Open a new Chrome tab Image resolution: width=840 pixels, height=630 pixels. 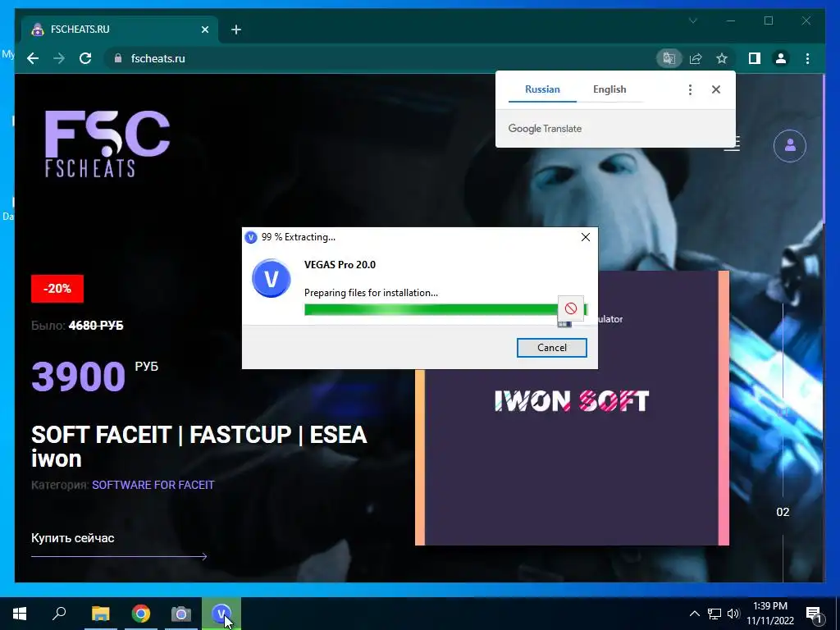pos(236,30)
